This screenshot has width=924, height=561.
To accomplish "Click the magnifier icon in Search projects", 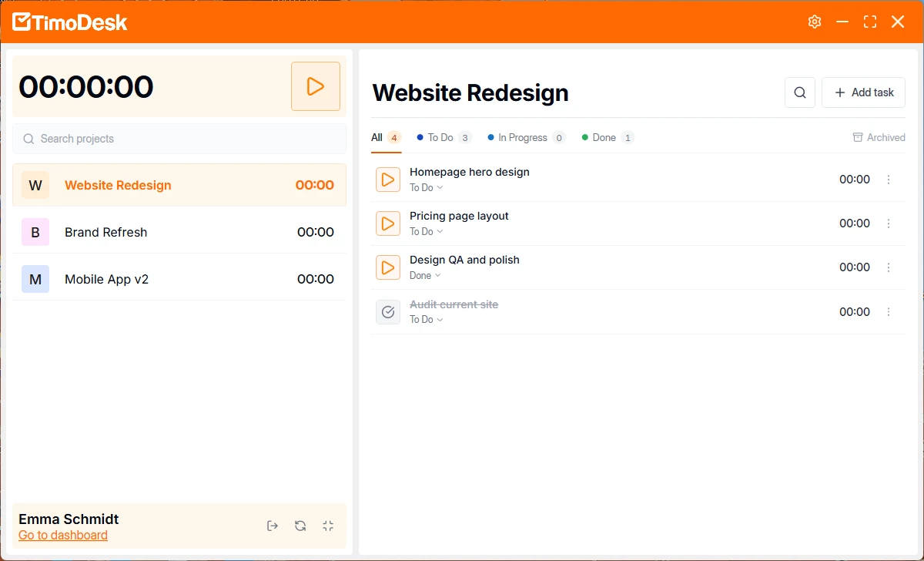I will [28, 139].
